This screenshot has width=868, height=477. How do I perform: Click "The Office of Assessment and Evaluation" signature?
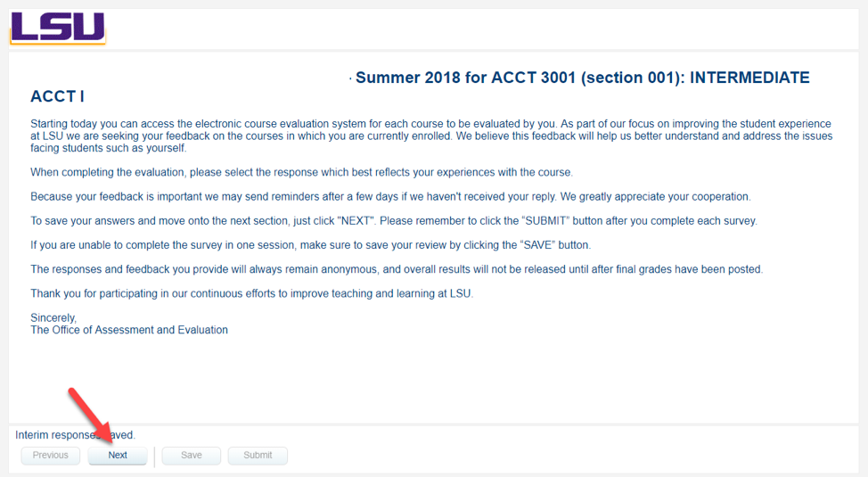[x=129, y=330]
